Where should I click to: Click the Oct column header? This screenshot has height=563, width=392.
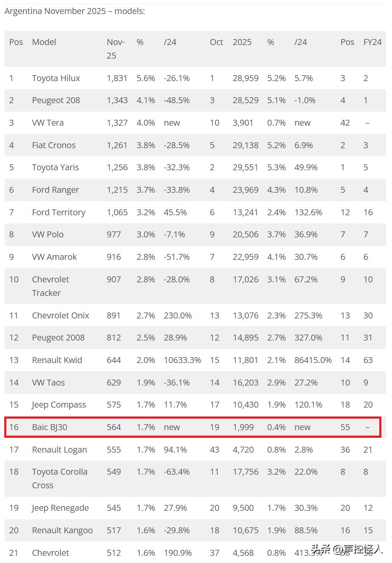point(216,42)
